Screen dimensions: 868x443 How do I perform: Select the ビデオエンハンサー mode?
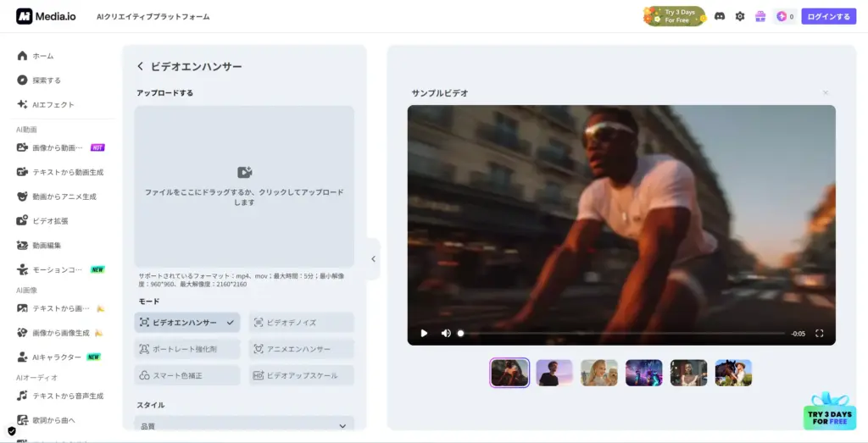[187, 323]
